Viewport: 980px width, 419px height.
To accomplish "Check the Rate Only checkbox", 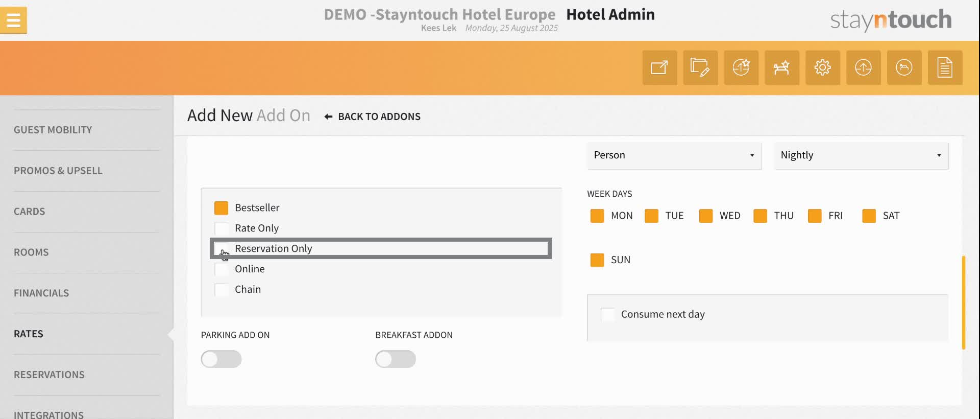I will point(222,228).
